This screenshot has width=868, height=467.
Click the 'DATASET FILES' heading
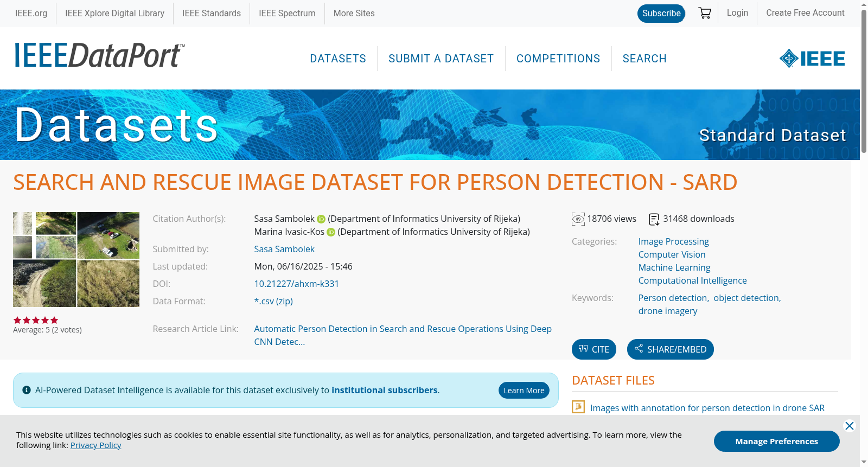point(613,381)
